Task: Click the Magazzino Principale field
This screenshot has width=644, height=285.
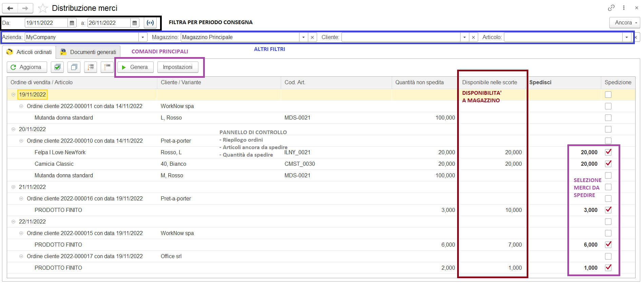Action: 240,37
